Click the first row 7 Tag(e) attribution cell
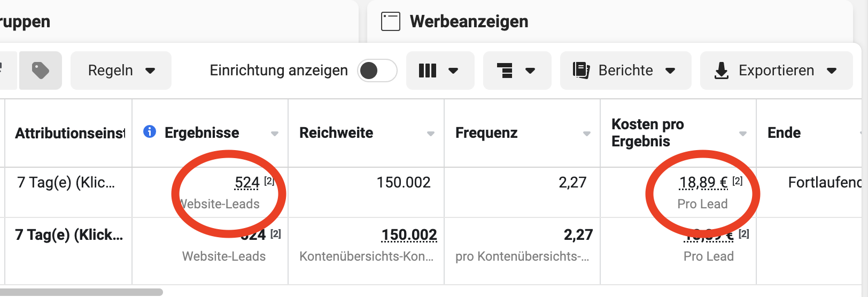 (x=66, y=183)
